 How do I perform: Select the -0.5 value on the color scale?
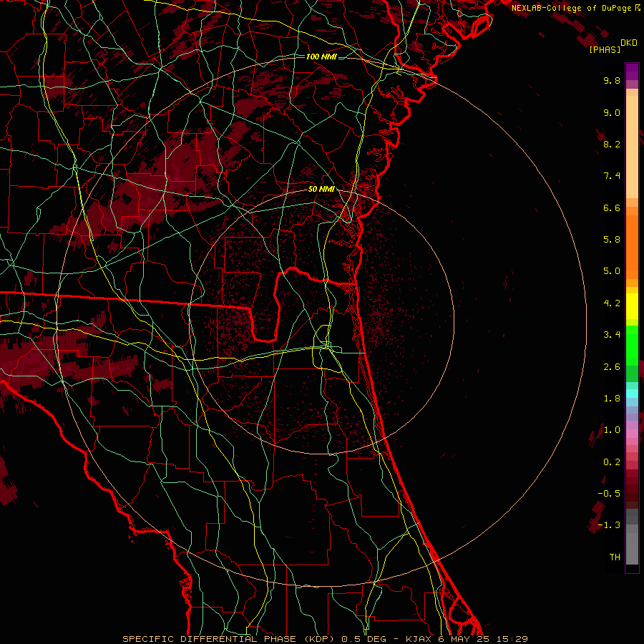coord(609,494)
